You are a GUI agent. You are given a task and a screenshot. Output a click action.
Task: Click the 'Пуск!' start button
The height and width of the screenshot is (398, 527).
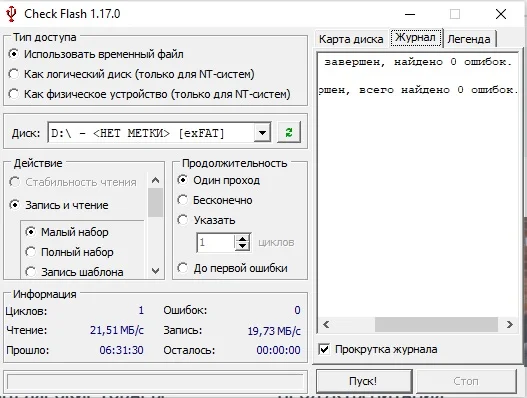364,381
